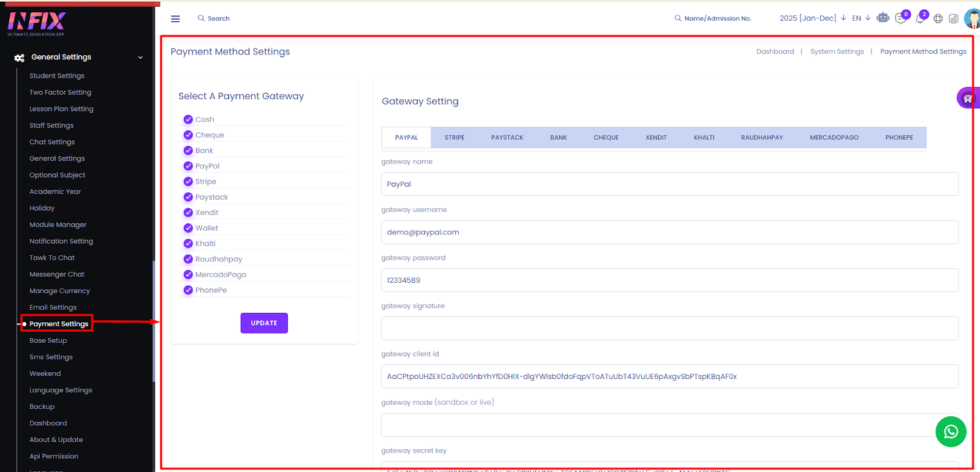Open Api Permission in sidebar

click(54, 456)
